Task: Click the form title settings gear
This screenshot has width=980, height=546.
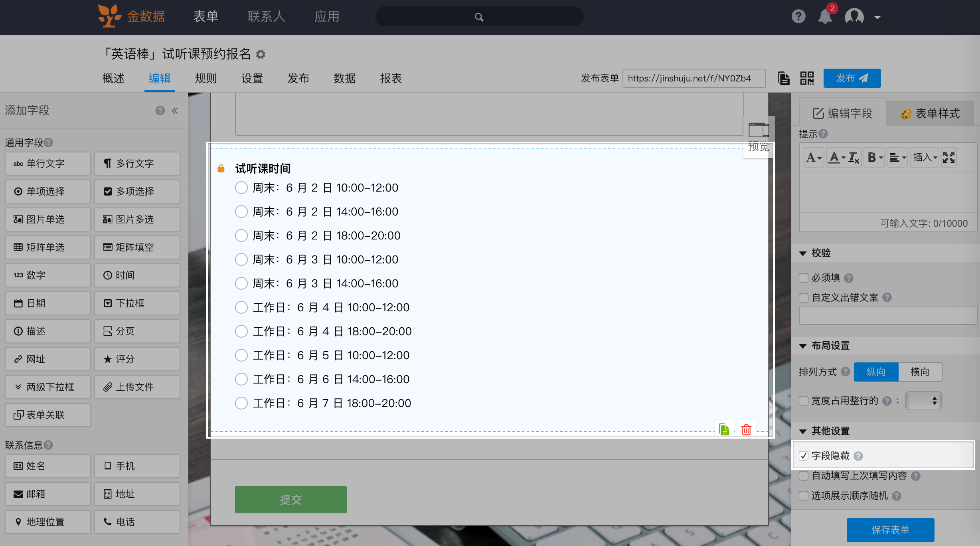Action: click(261, 54)
